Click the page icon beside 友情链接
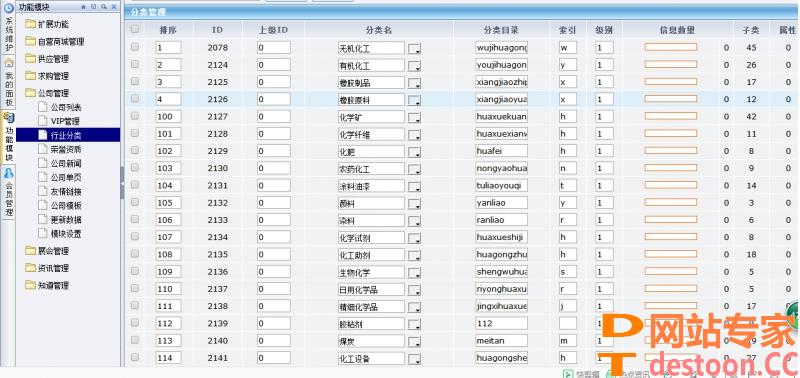The height and width of the screenshot is (378, 800). [42, 192]
